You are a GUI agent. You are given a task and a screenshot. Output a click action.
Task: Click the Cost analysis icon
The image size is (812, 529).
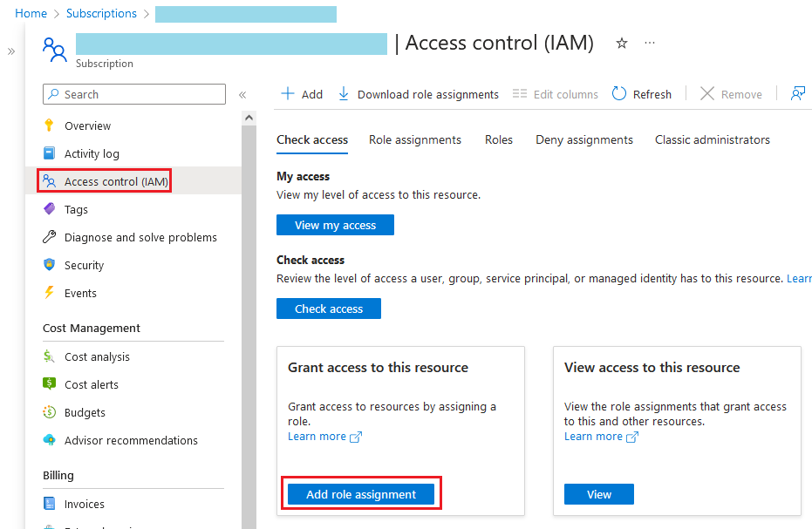50,356
